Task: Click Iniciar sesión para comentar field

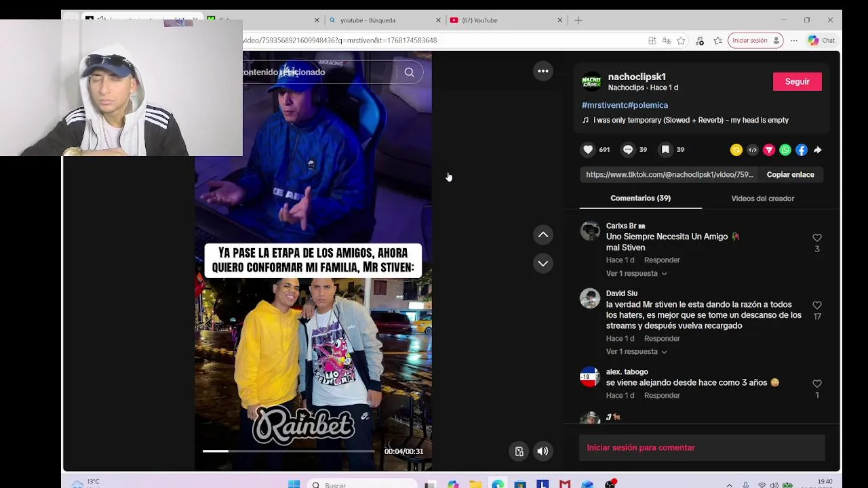Action: coord(702,448)
